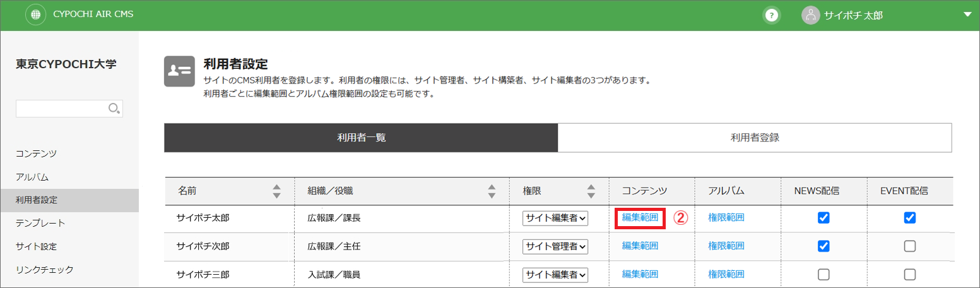Click the 利用者設定 ID card icon
Image resolution: width=980 pixels, height=288 pixels.
tap(179, 71)
